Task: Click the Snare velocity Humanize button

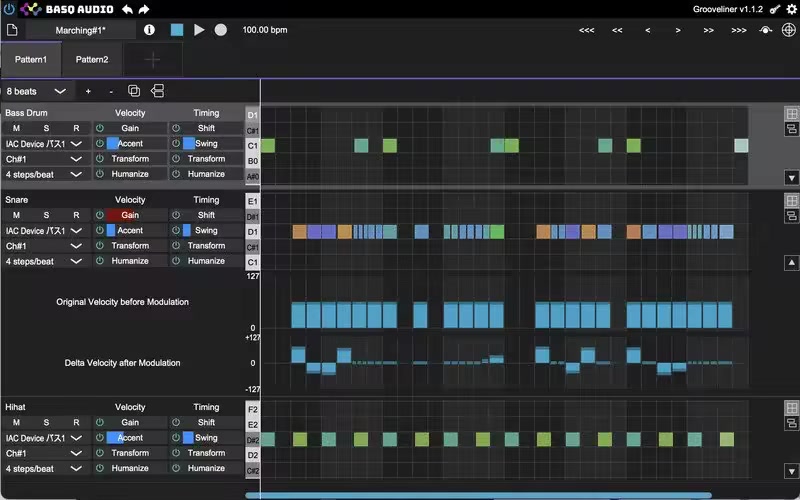Action: [x=130, y=261]
